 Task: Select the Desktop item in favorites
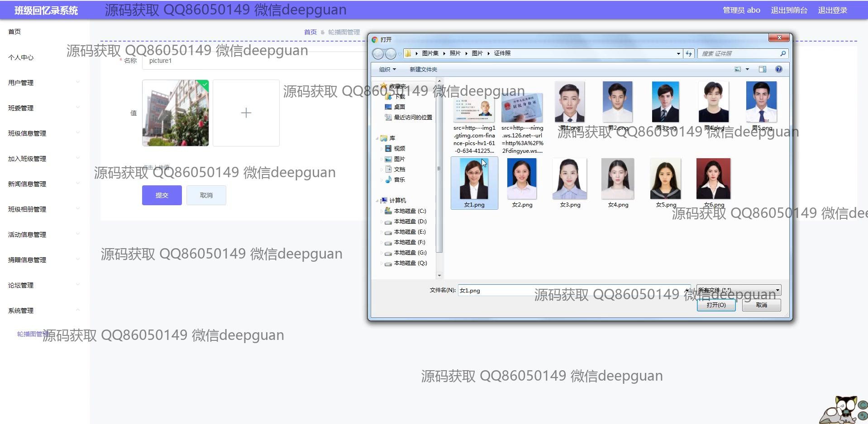399,107
